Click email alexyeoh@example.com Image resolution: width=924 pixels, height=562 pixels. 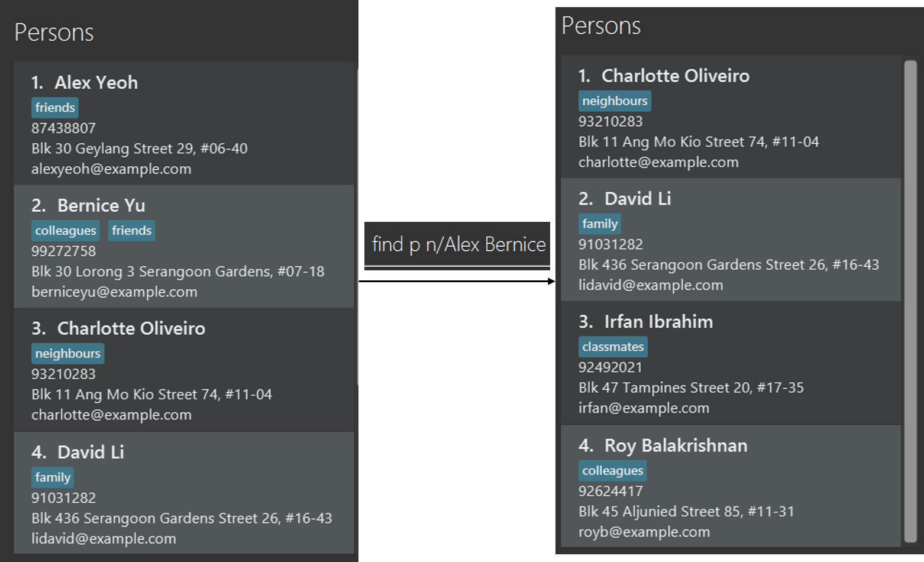[x=111, y=169]
